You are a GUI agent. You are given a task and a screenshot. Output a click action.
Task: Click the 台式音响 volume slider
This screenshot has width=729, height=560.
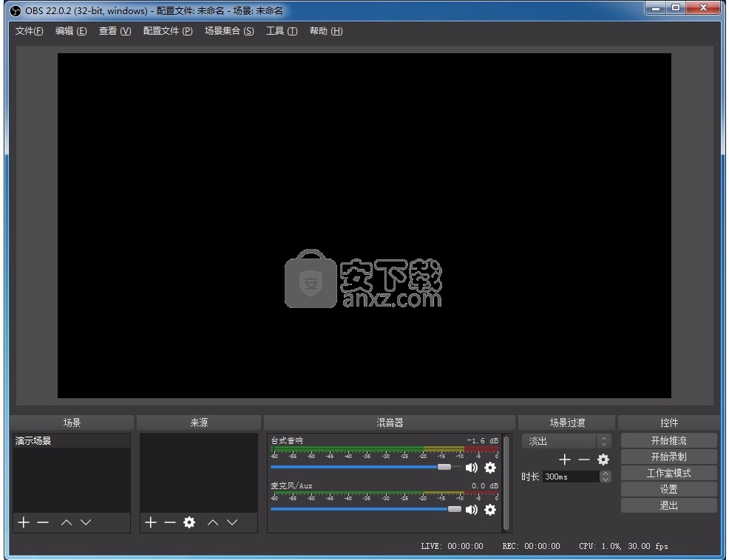tap(365, 467)
